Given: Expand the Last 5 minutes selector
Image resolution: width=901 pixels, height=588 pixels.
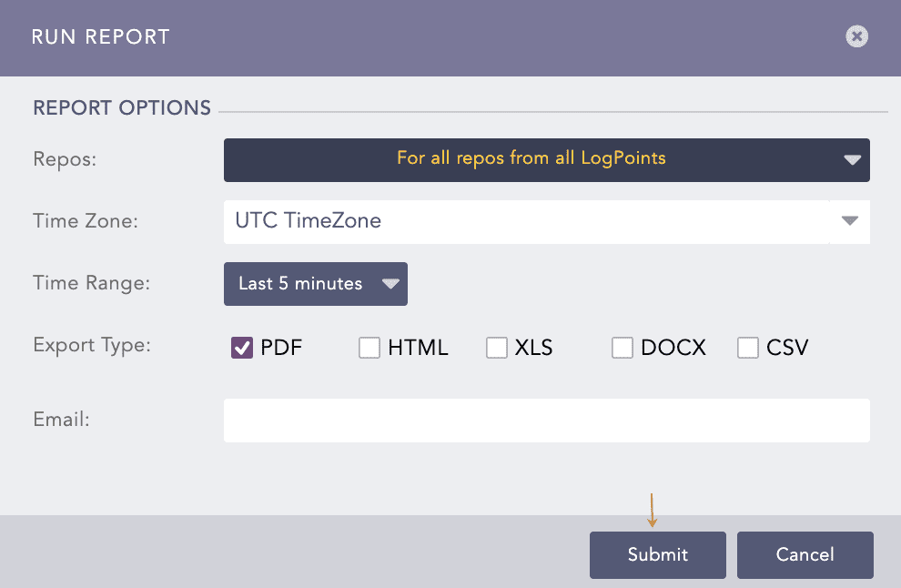Looking at the screenshot, I should point(315,283).
